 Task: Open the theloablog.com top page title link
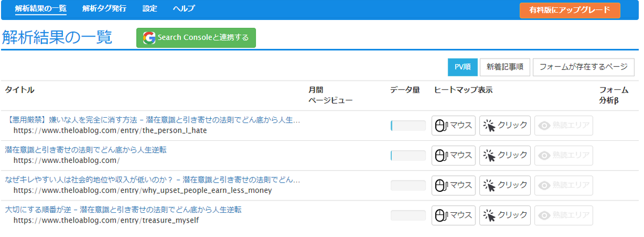[86, 149]
